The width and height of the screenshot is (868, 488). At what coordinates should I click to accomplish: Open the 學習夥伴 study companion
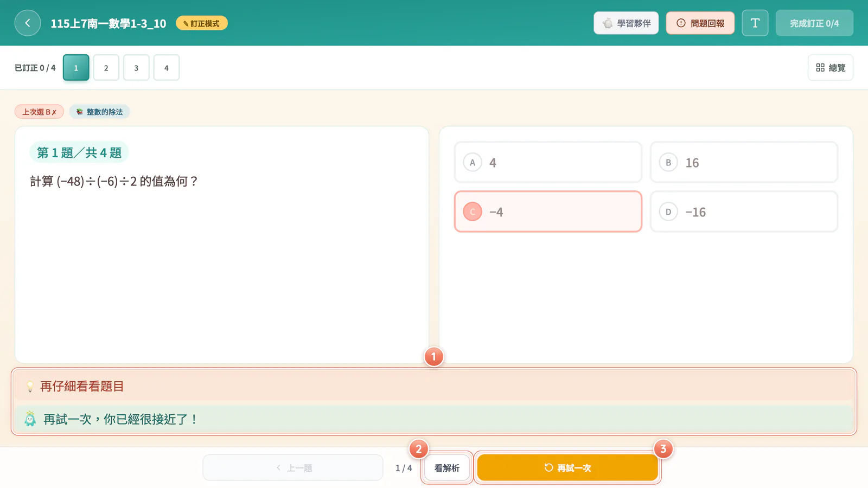pyautogui.click(x=626, y=23)
